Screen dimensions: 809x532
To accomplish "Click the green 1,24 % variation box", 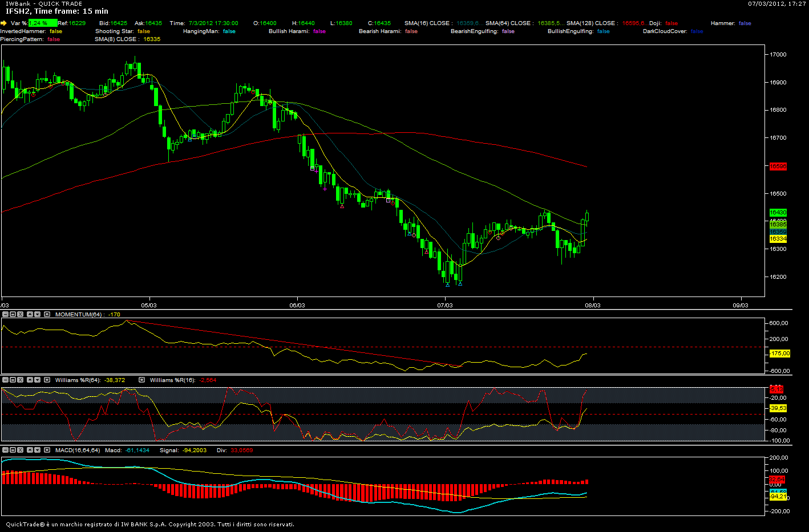I will pos(42,23).
